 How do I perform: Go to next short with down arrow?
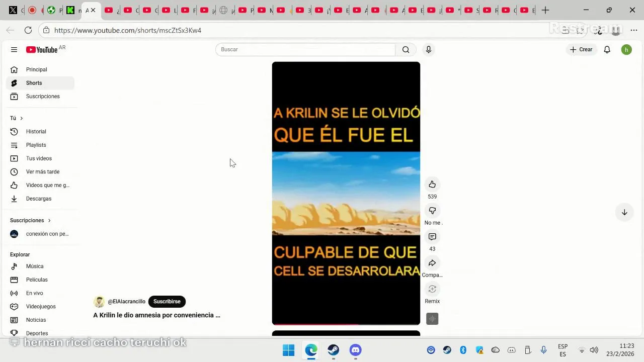624,212
